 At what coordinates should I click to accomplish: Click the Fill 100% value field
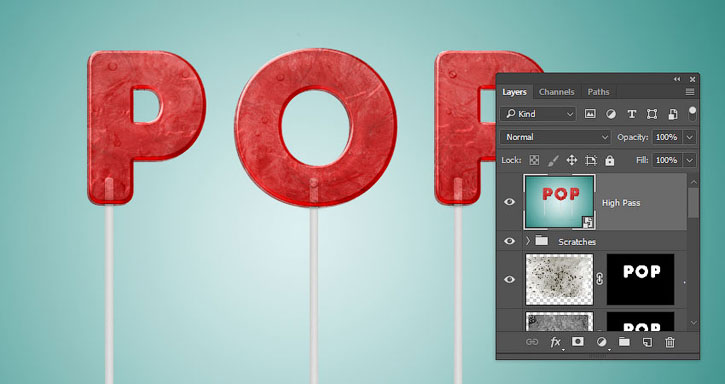pos(666,160)
